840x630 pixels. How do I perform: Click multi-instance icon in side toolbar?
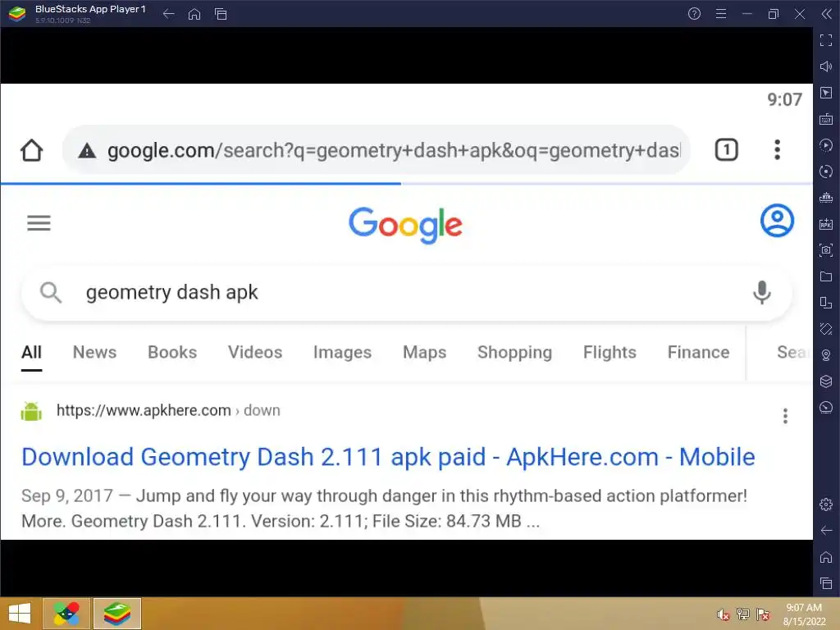[x=826, y=303]
